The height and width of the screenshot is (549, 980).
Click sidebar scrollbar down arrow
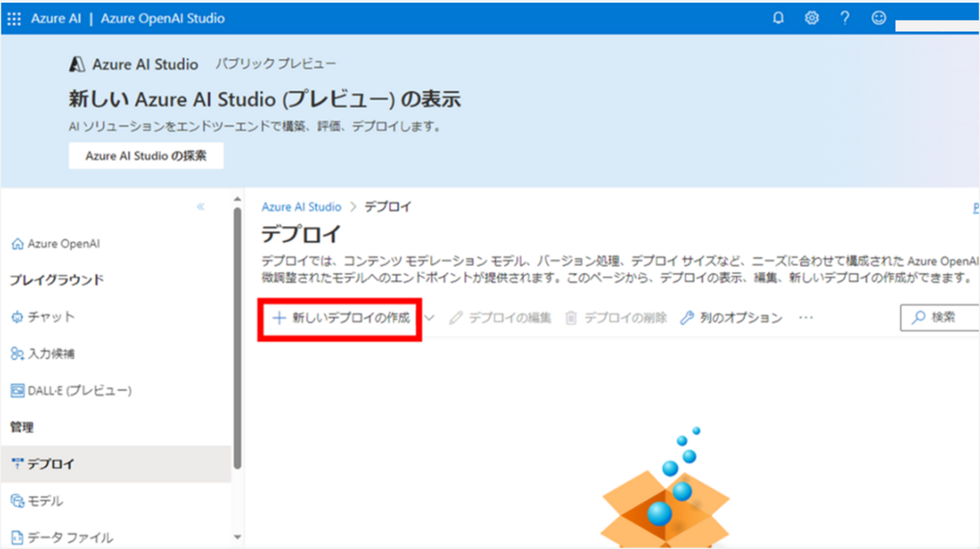point(237,538)
